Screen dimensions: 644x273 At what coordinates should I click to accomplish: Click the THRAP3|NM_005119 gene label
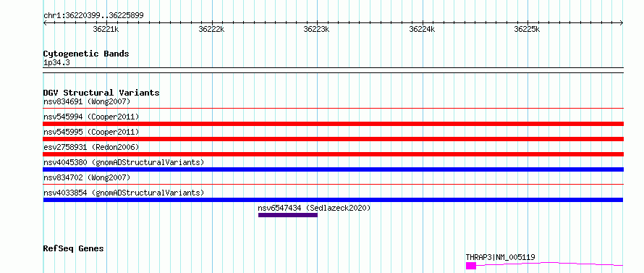[x=500, y=258]
